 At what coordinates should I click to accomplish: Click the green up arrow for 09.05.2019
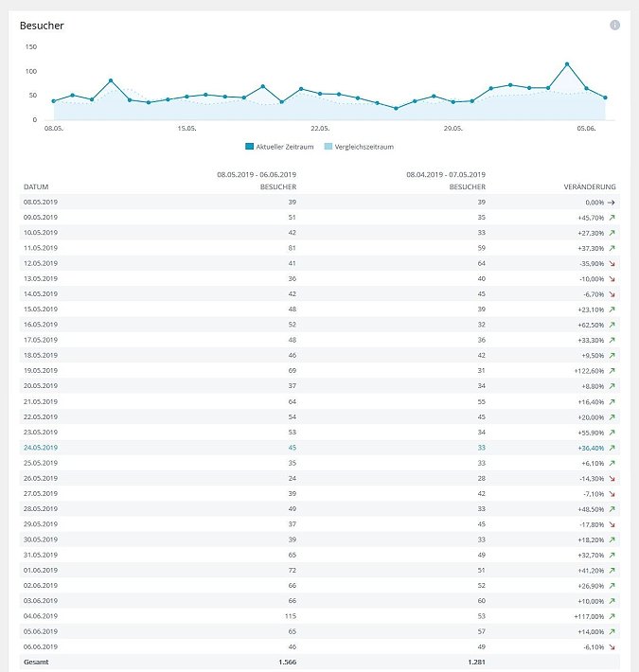click(612, 218)
